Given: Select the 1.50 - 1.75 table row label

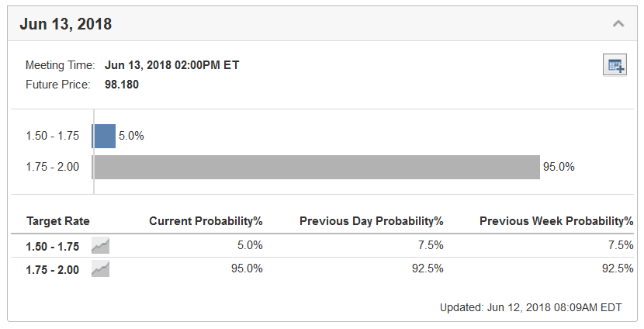Looking at the screenshot, I should 53,247.
